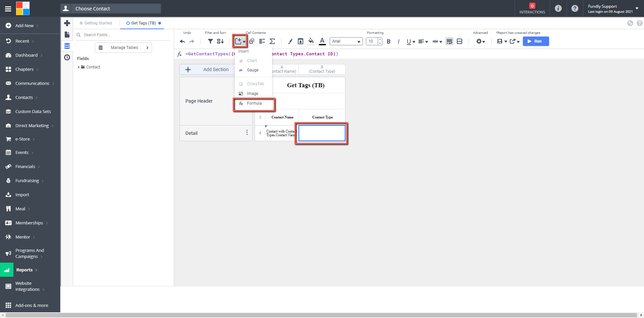Run the report
Viewport: 644px width, 318px height.
tap(536, 41)
